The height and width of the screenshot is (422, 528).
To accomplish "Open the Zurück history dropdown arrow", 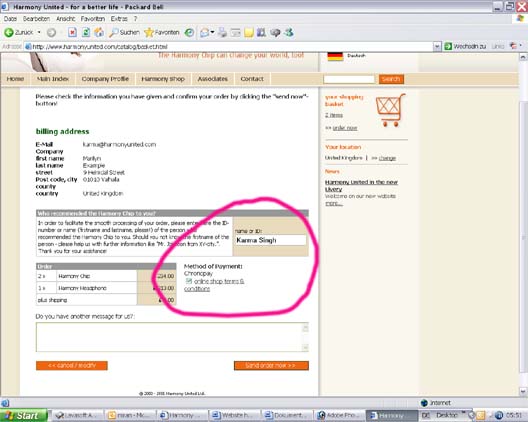I will [x=39, y=32].
